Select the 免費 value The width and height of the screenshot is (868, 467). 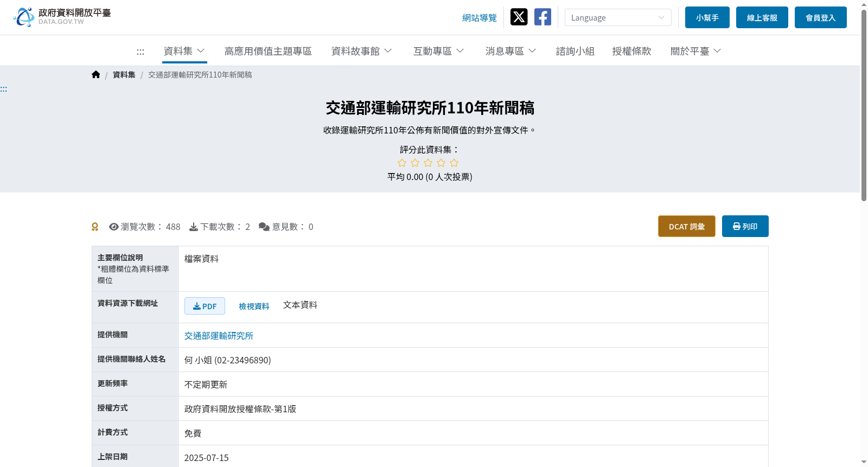(193, 433)
